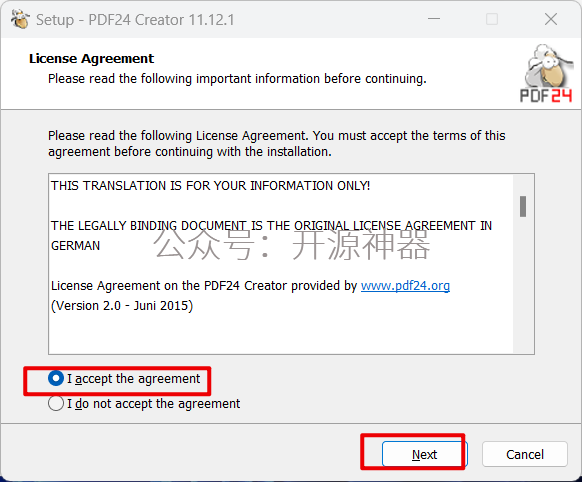Click the "(Version 2.0 - Juni 2015)" text
Screen dimensions: 582x482
tap(122, 306)
